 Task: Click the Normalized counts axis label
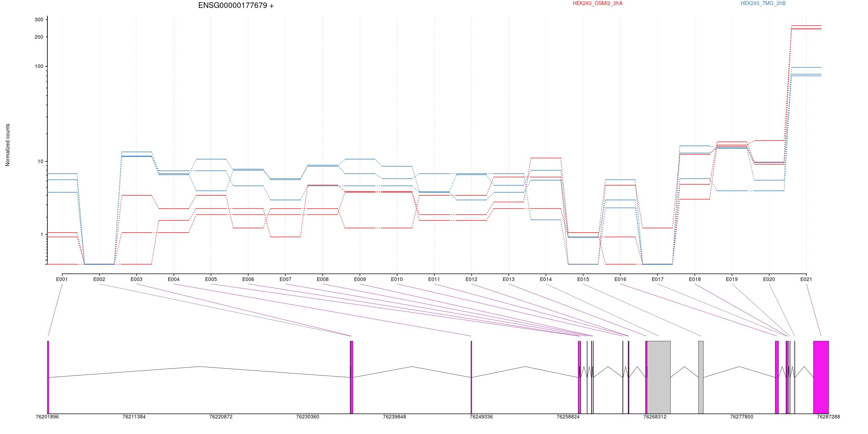click(8, 145)
